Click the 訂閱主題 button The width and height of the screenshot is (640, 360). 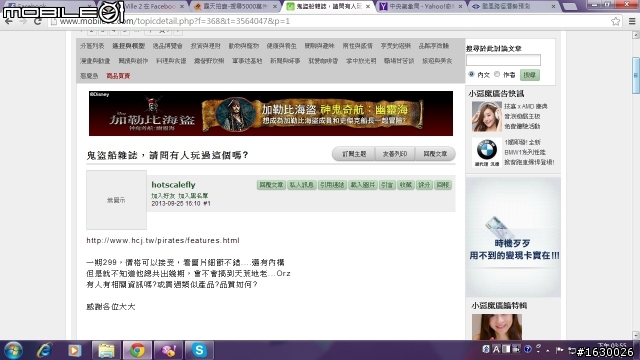[354, 154]
